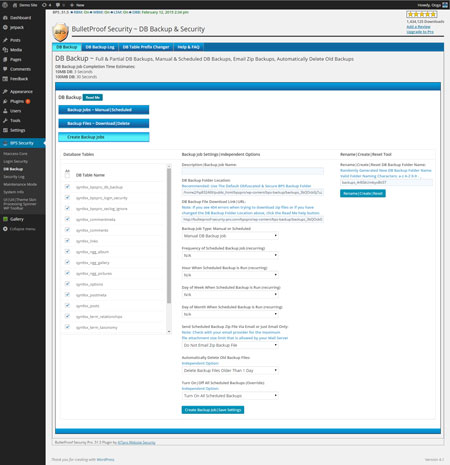Click the Read Me button
The image size is (450, 465).
click(93, 97)
